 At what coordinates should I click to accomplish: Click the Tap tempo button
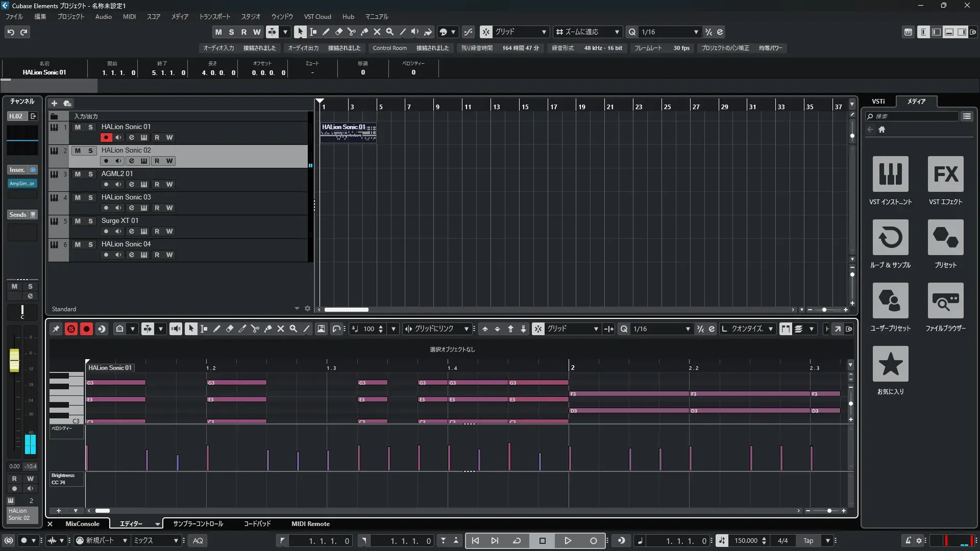click(808, 541)
